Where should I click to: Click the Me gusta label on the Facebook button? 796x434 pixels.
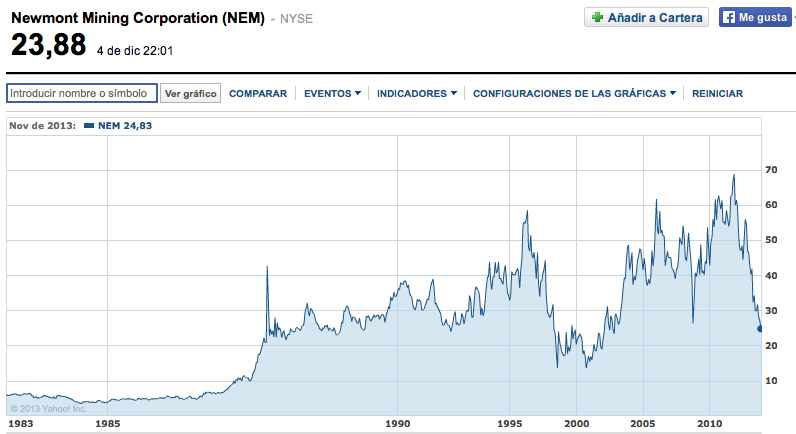pyautogui.click(x=762, y=17)
